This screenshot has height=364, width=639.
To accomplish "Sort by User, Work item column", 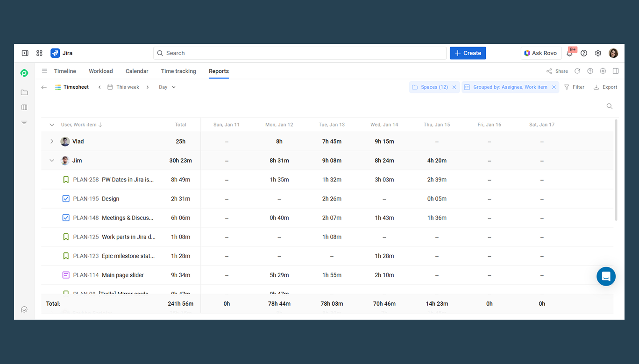I will point(82,125).
